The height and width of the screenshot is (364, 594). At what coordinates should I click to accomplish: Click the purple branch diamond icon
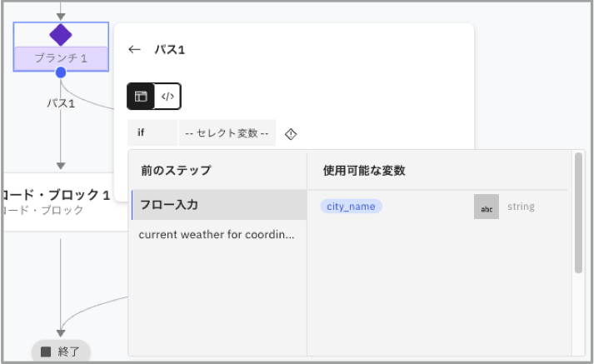(61, 35)
